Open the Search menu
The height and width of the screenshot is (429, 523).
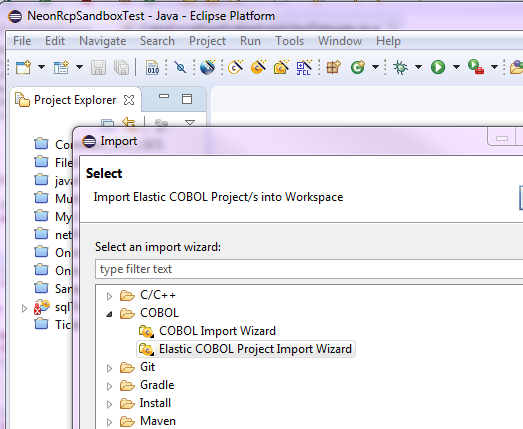[x=157, y=41]
